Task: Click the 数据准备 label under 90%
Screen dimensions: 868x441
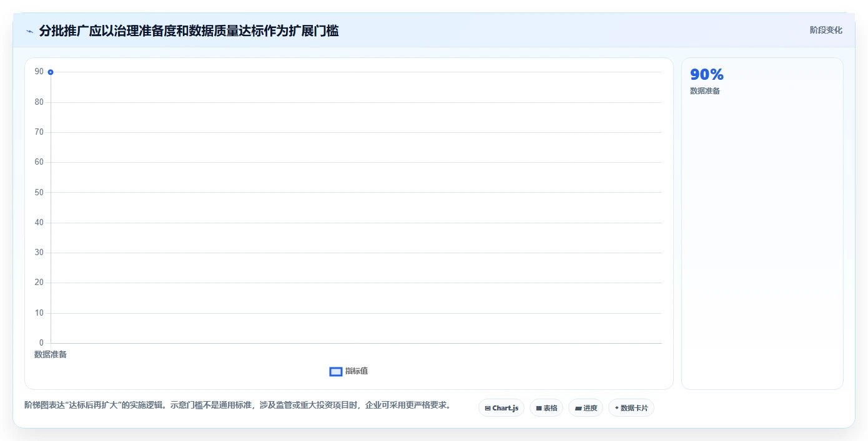Action: click(x=705, y=91)
